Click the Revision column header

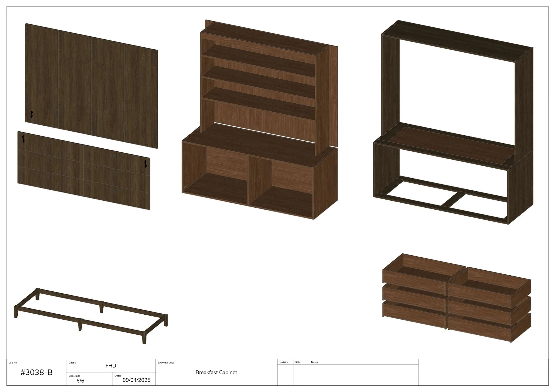[284, 362]
